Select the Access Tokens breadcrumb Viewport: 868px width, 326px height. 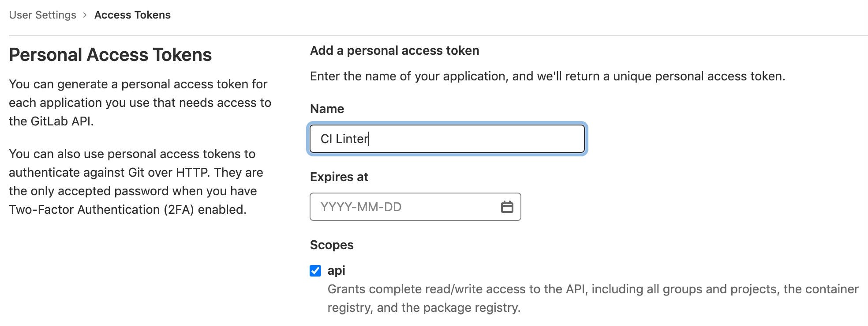click(x=132, y=15)
